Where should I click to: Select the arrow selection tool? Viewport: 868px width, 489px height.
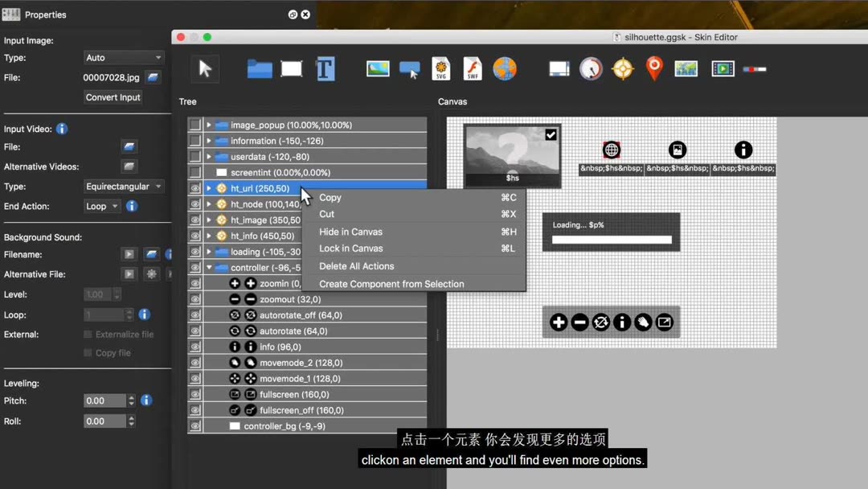(205, 68)
